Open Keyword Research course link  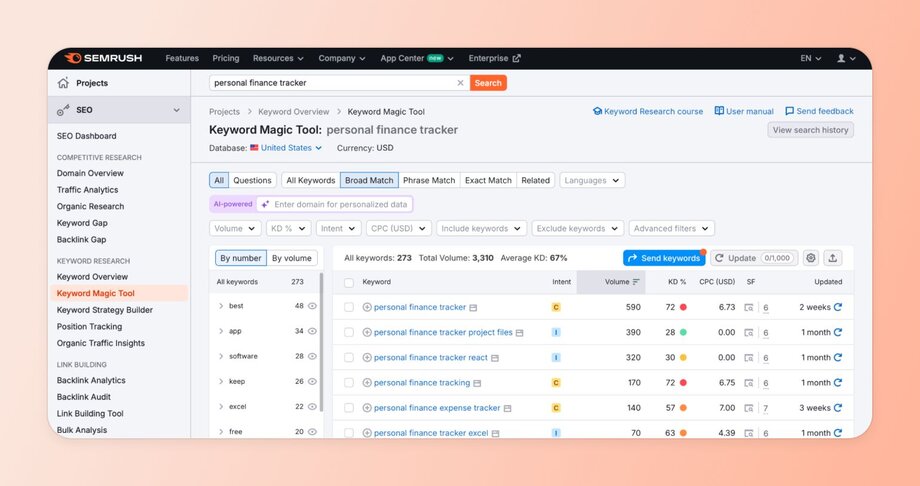[x=648, y=111]
